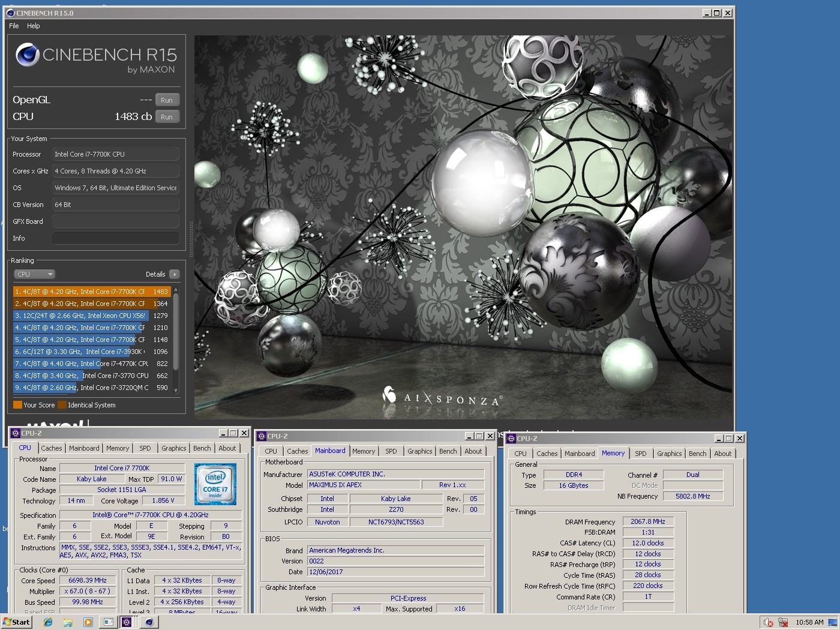Click the Processor field Intel Core i7-7700K CPU

[x=116, y=154]
